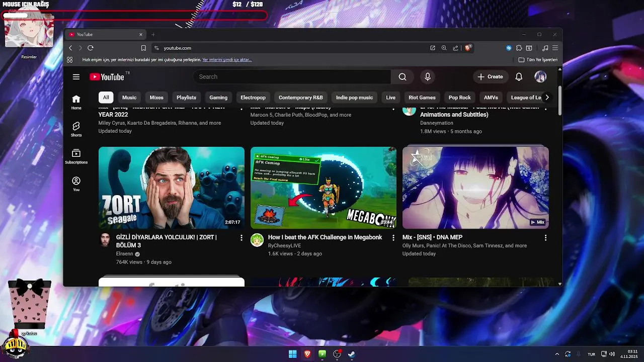Select the Indie pop music chip
644x362 pixels.
click(x=354, y=98)
